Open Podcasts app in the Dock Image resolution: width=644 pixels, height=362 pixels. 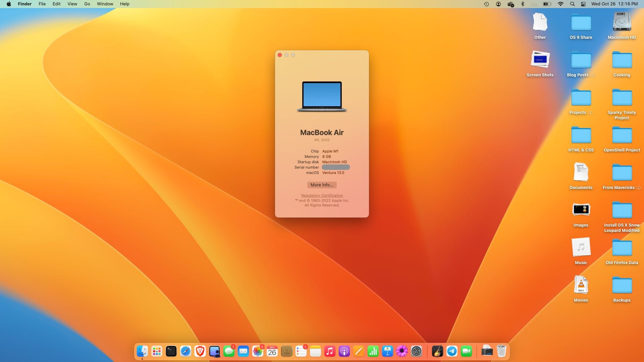pyautogui.click(x=344, y=351)
